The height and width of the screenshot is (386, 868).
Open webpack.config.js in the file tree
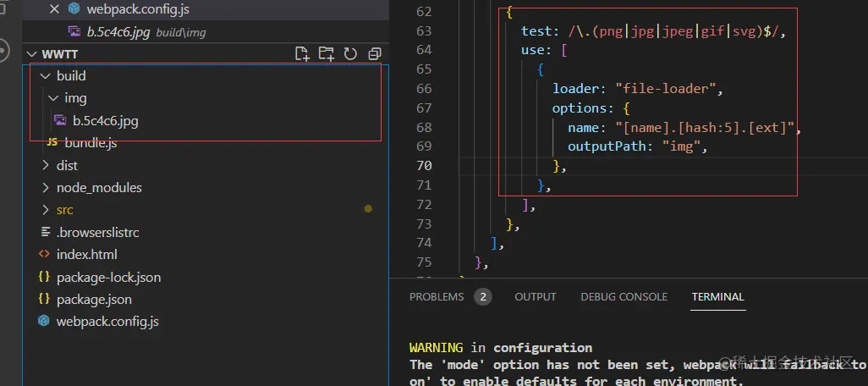coord(107,322)
